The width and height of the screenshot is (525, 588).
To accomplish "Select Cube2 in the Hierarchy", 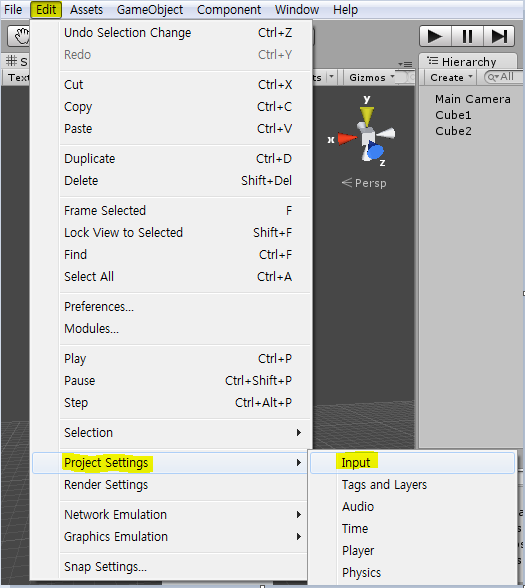I will (453, 131).
